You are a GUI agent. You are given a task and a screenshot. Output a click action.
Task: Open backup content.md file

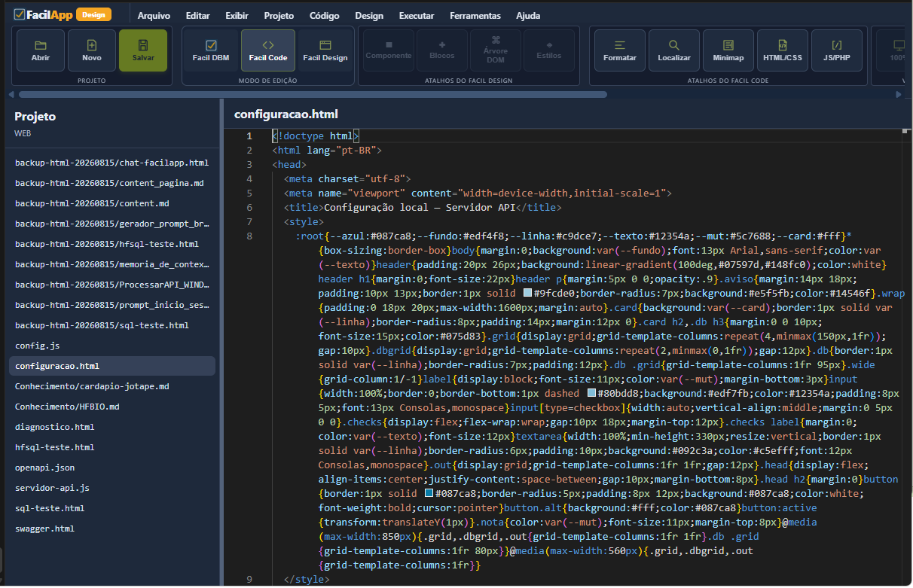[112, 203]
